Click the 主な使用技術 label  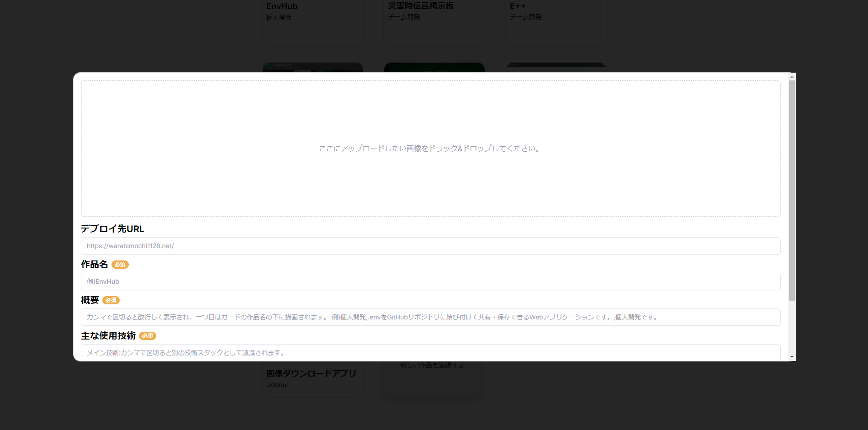coord(108,335)
